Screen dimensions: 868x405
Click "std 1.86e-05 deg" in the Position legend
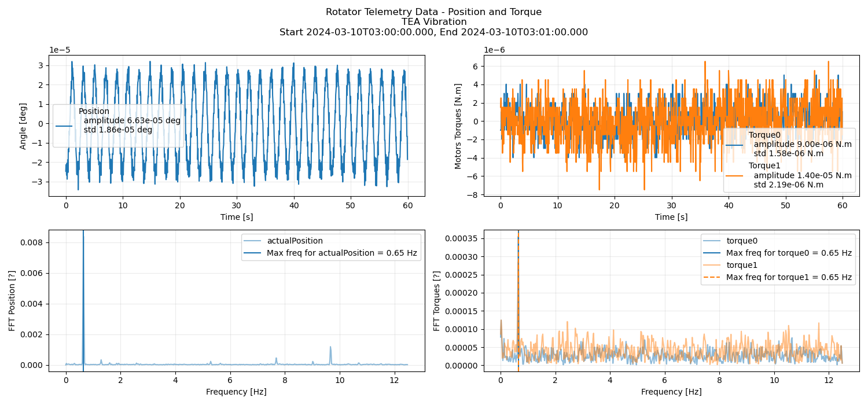(118, 130)
